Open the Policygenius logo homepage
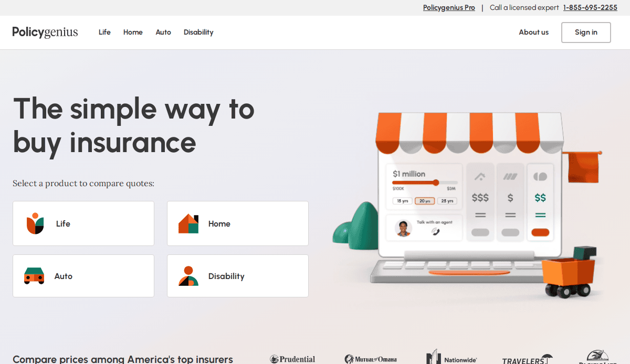 [x=45, y=33]
